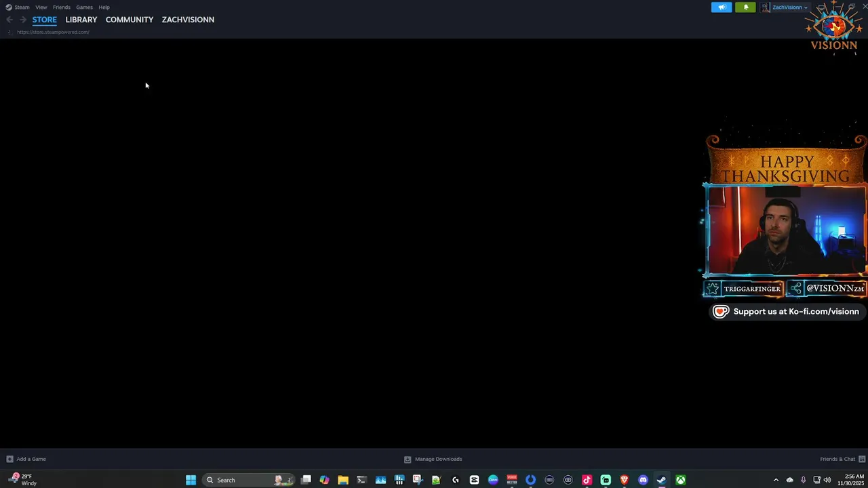The height and width of the screenshot is (488, 868).
Task: Switch to the STORE tab
Action: click(x=45, y=20)
